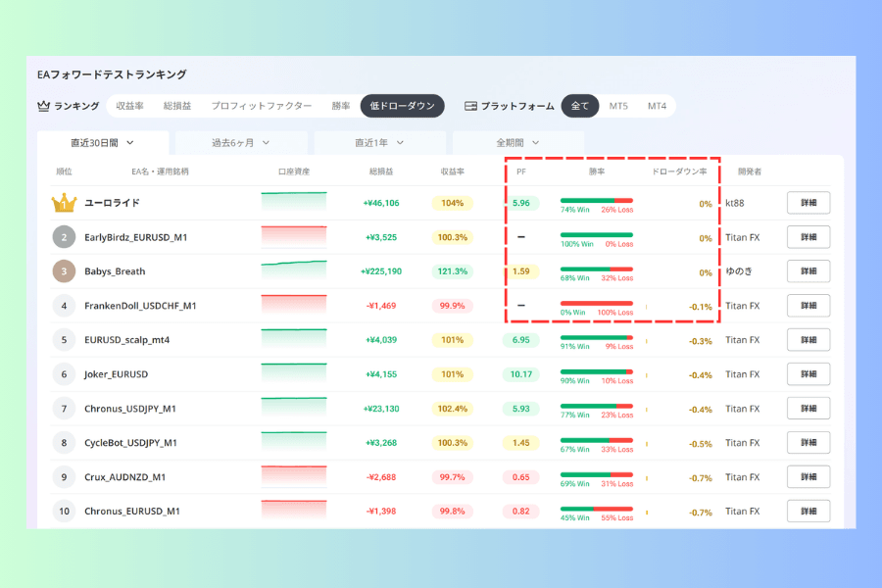The width and height of the screenshot is (882, 588).
Task: Click the +¥225,190 total profit value
Action: click(x=381, y=271)
